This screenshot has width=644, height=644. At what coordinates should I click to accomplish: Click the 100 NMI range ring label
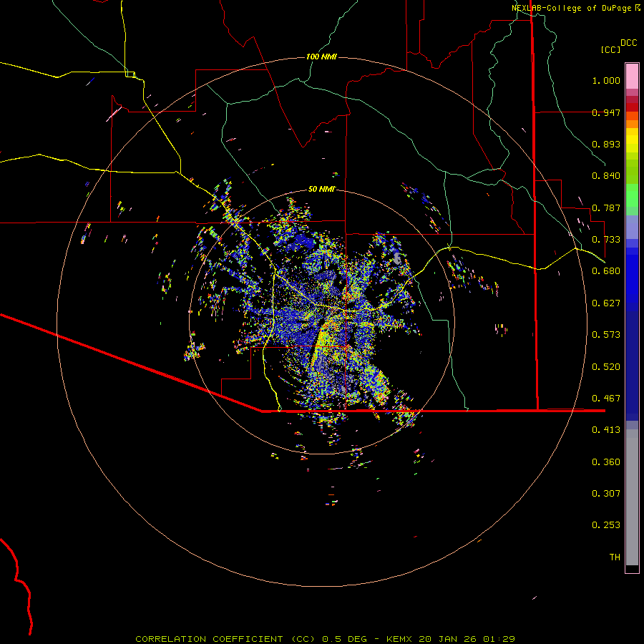point(321,57)
